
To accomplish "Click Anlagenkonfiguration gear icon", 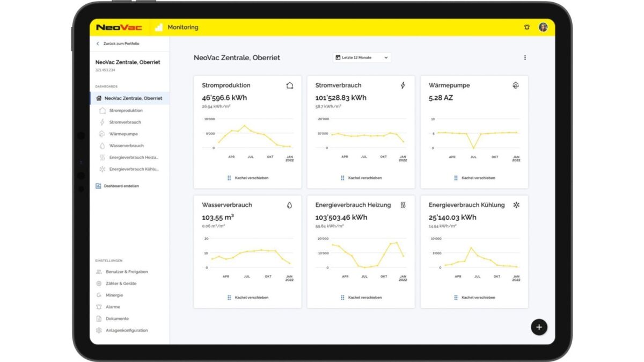I will tap(99, 331).
